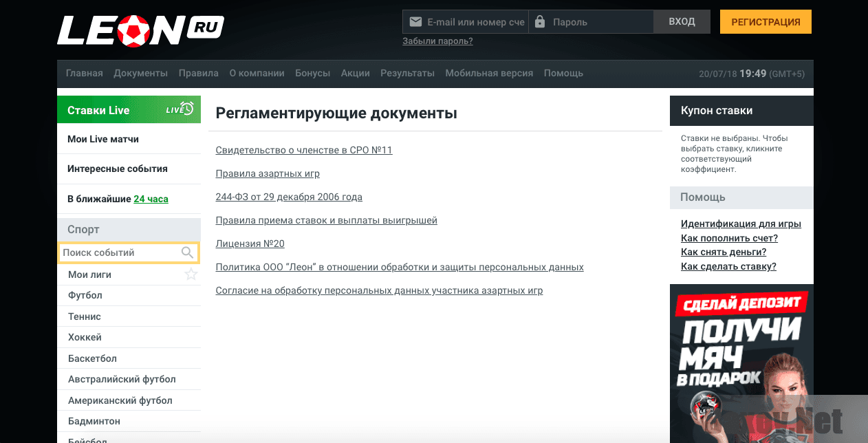Follow the Как снять деньги? help link
The image size is (868, 443).
[723, 252]
